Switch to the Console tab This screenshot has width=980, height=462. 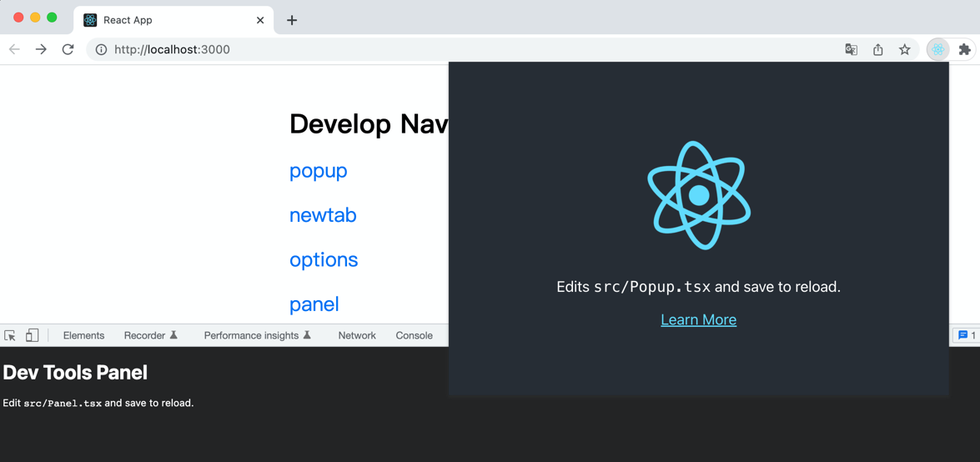pos(414,336)
